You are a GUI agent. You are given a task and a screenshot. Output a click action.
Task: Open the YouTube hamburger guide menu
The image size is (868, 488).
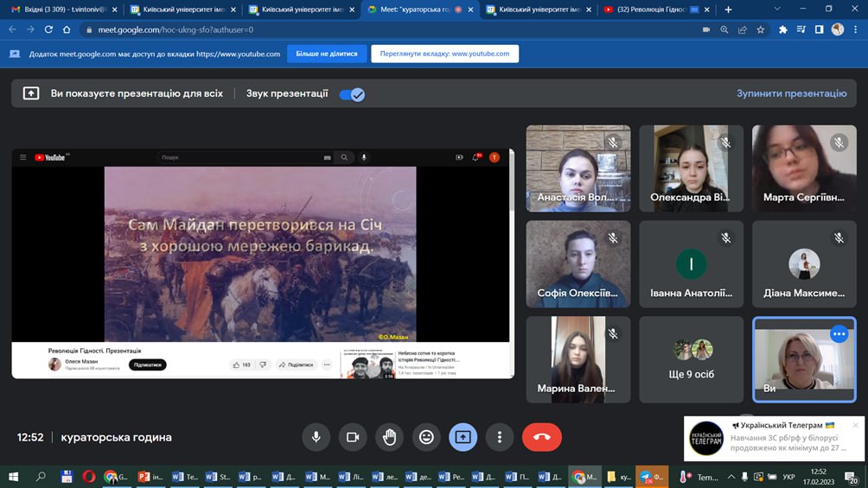(23, 158)
